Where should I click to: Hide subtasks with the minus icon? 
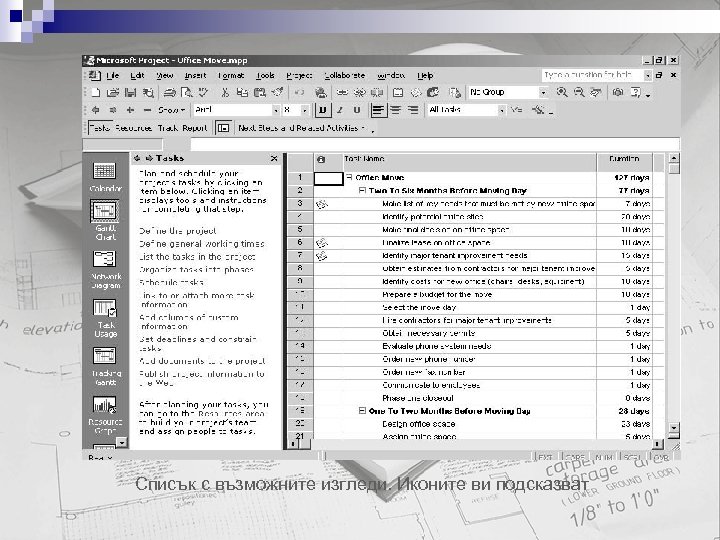click(147, 110)
